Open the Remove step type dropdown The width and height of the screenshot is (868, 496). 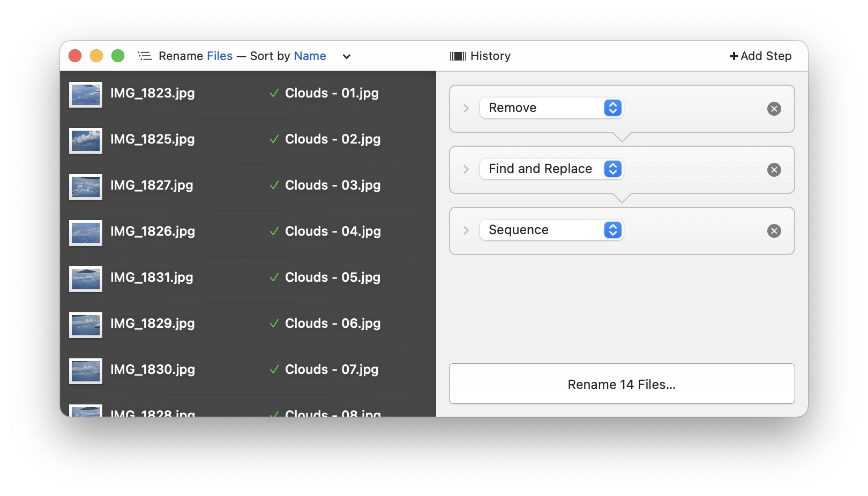551,108
